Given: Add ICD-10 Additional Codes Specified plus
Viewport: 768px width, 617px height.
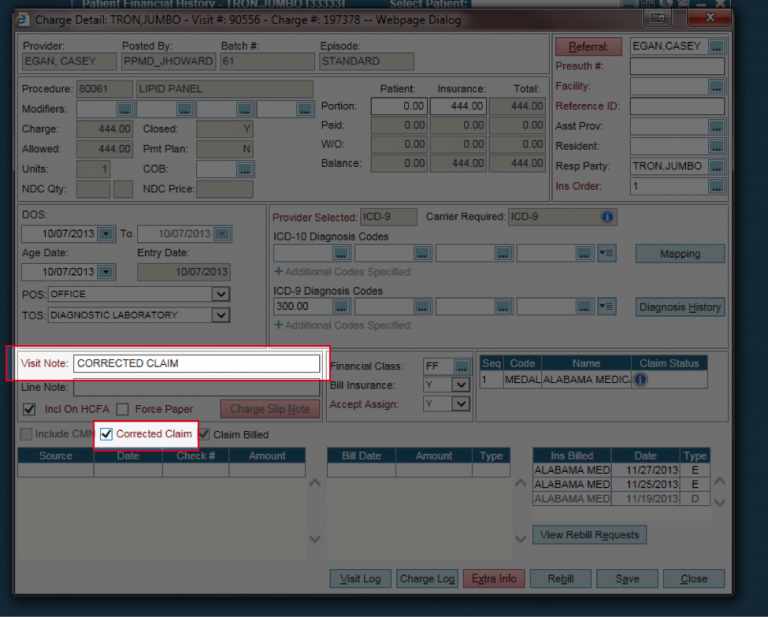Looking at the screenshot, I should tap(278, 271).
